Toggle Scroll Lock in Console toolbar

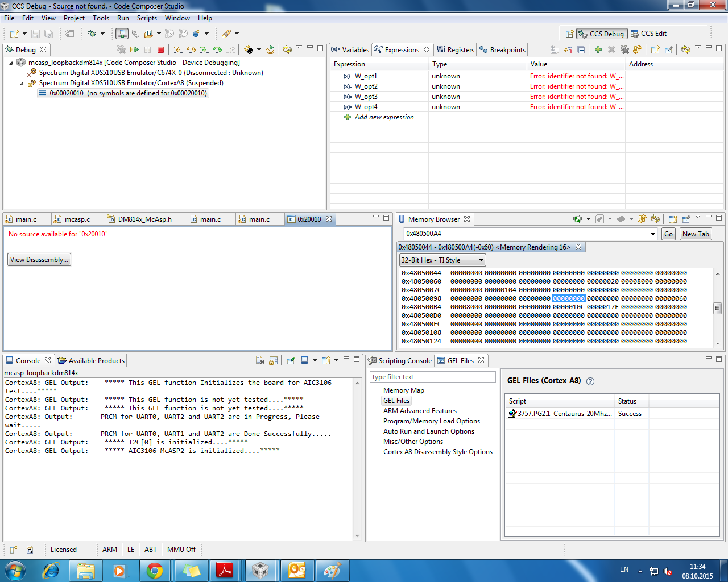[x=274, y=360]
